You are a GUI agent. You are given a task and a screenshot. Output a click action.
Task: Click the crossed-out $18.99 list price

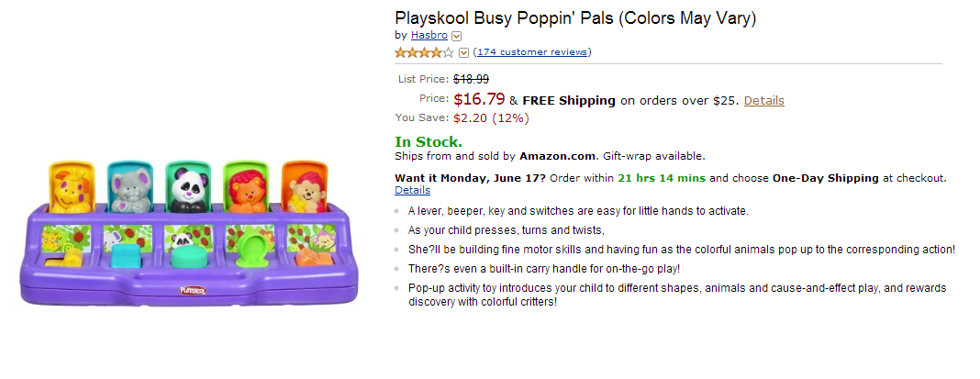(x=471, y=80)
